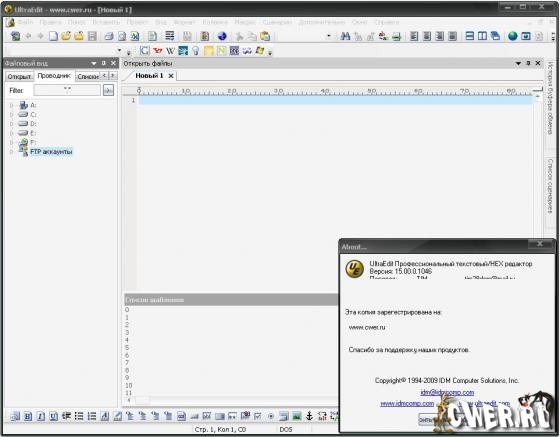Open the Список сценариев side panel tab
Viewport: 560px width, 437px height.
pos(550,187)
